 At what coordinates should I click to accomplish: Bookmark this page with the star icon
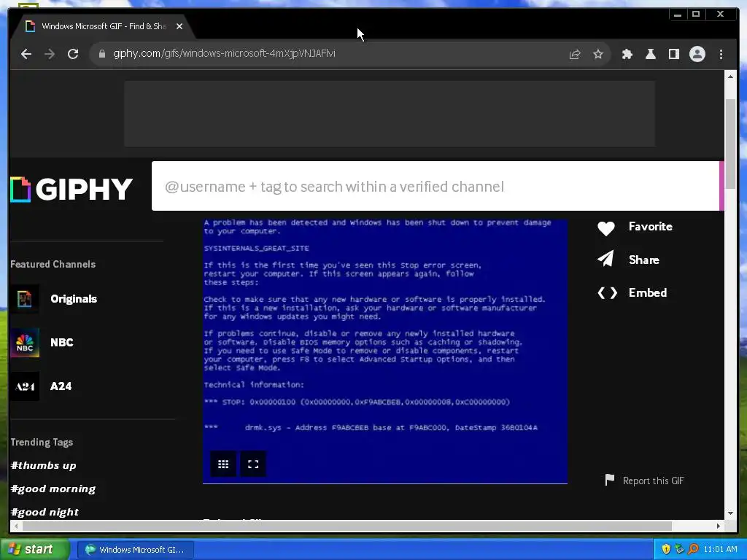(x=598, y=54)
